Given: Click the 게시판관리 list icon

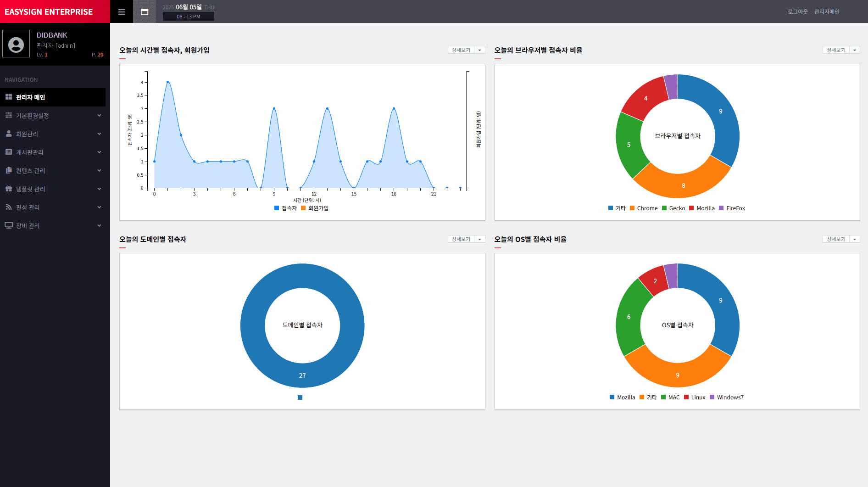Looking at the screenshot, I should pyautogui.click(x=9, y=152).
